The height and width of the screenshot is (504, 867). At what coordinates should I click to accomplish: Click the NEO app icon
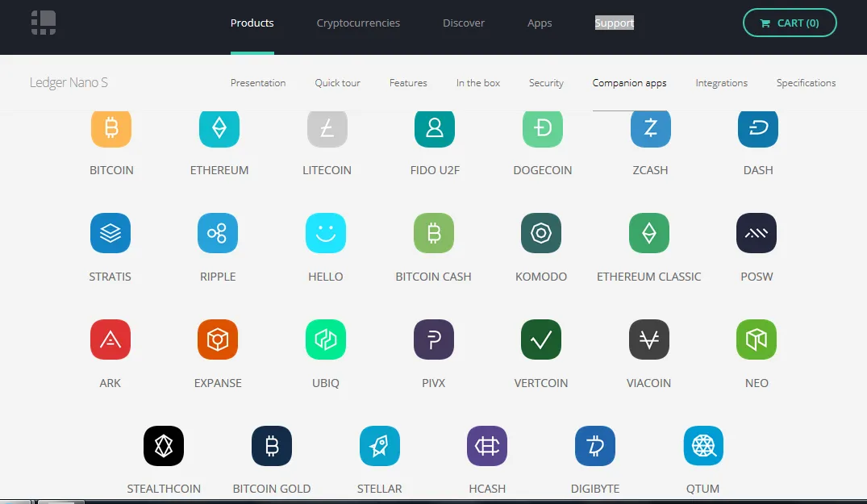[757, 339]
